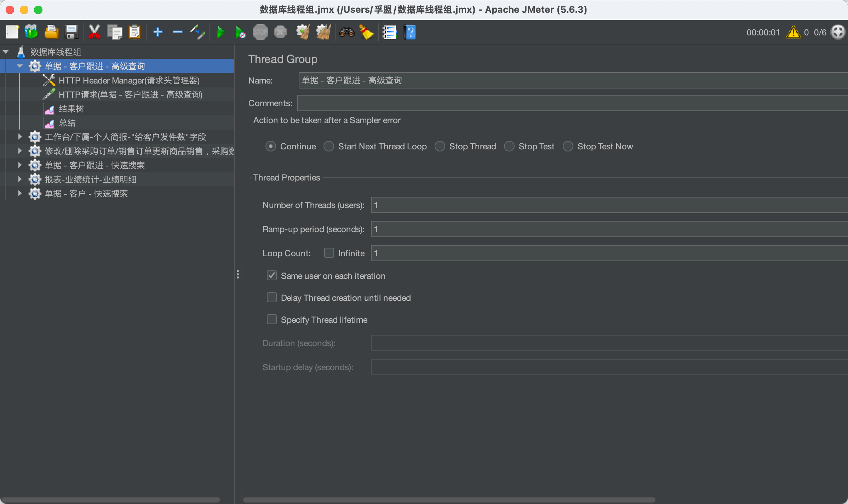The image size is (848, 504).
Task: Select the 结果树 listener in tree
Action: [71, 109]
